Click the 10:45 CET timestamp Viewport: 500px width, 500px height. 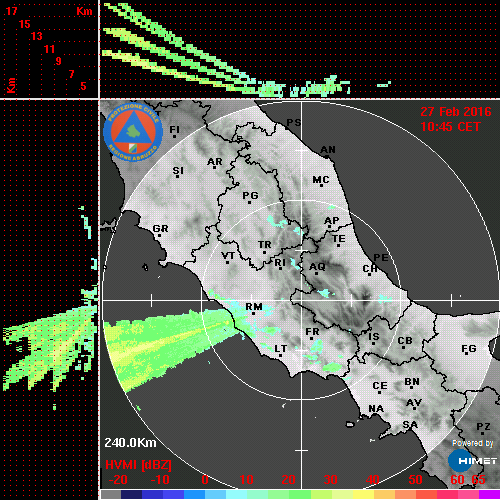[450, 127]
